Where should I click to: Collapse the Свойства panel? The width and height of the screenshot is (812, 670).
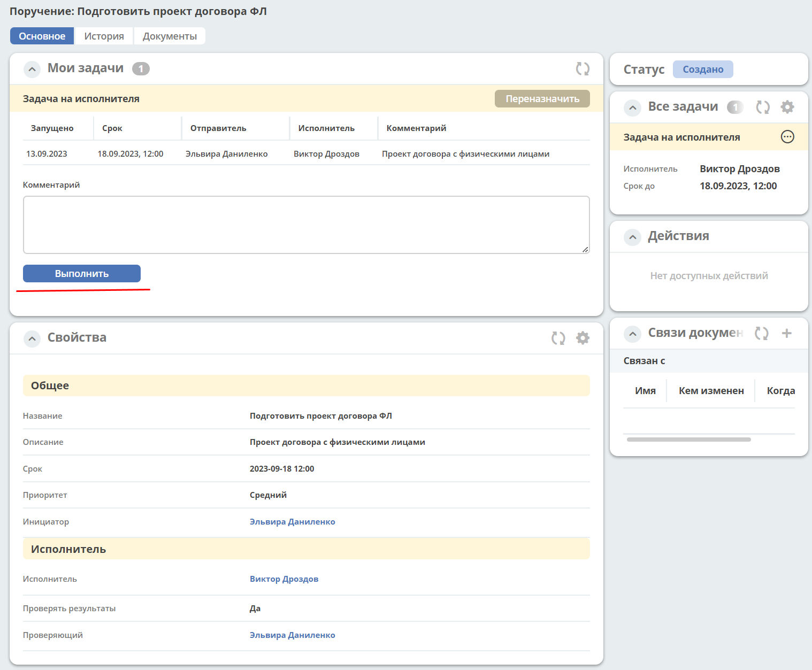(32, 339)
